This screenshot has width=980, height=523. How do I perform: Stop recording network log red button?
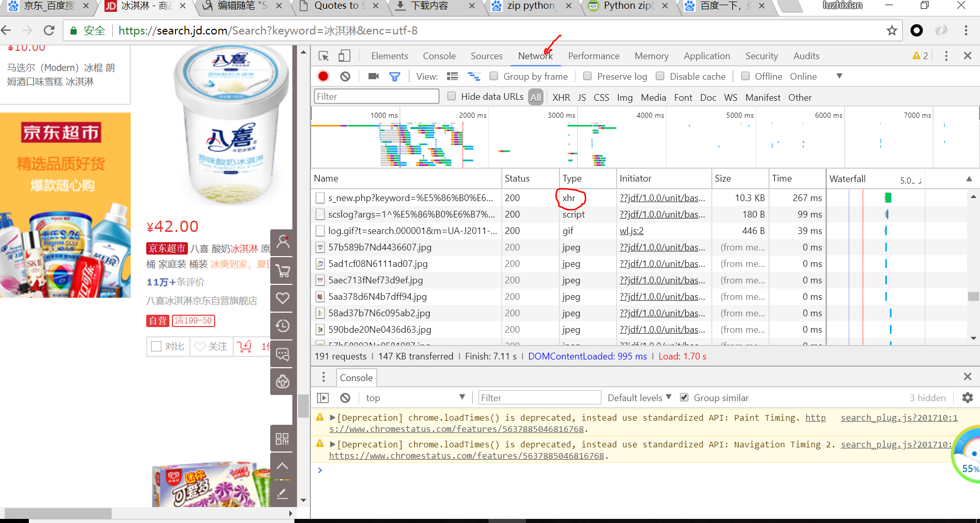point(323,76)
